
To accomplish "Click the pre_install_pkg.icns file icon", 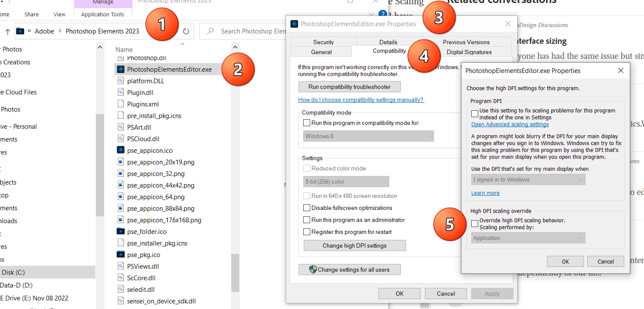I will (121, 115).
